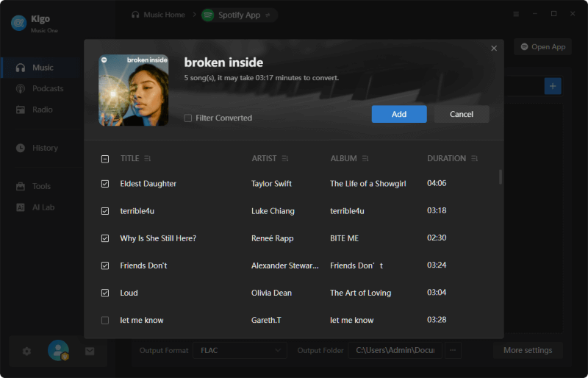The image size is (588, 378).
Task: Click the song title Eldest Daughter
Action: coord(148,184)
